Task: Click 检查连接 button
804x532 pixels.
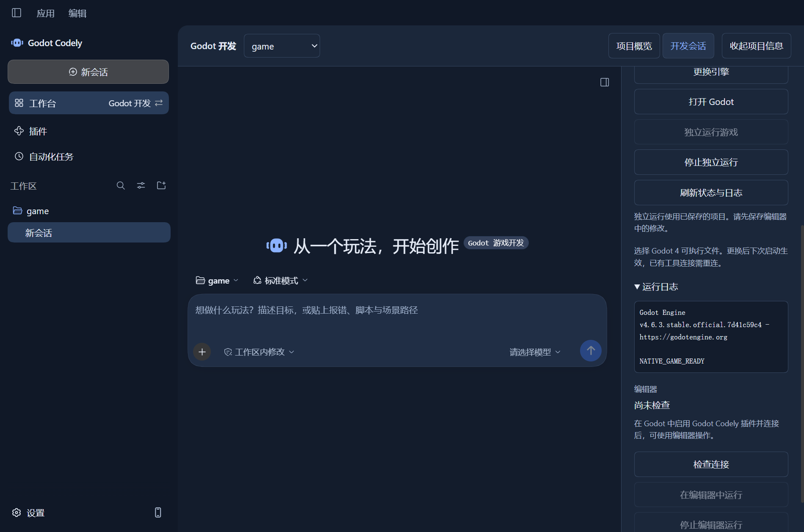Action: pos(711,464)
